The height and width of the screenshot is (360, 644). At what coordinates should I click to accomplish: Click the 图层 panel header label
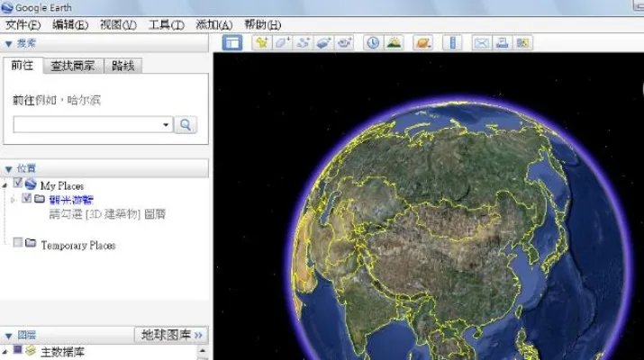(27, 336)
